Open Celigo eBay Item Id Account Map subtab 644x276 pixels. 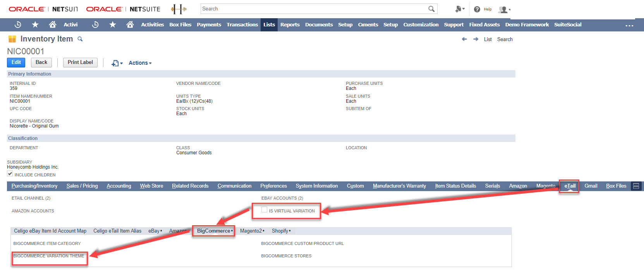50,231
